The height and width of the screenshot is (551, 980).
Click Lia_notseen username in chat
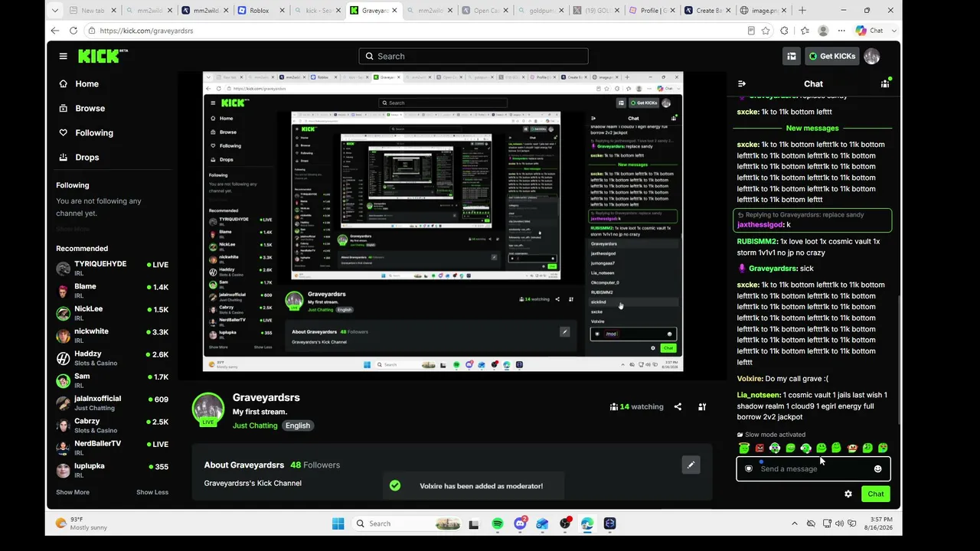click(x=759, y=396)
